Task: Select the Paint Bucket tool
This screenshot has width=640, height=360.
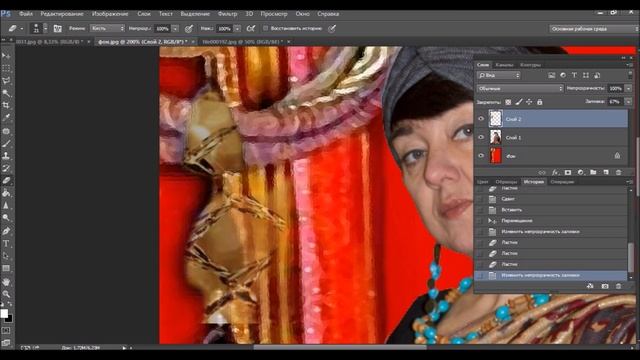Action: tap(6, 193)
